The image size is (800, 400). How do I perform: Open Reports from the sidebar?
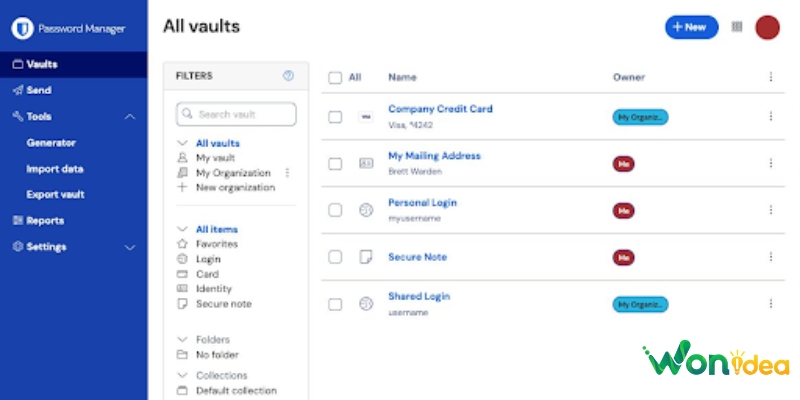pos(44,221)
